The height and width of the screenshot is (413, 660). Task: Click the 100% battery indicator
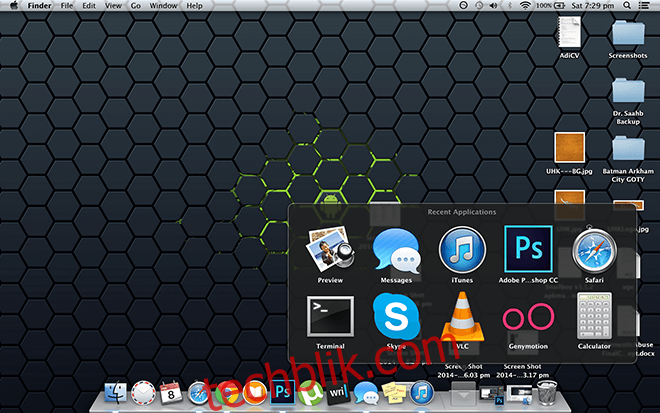point(550,5)
